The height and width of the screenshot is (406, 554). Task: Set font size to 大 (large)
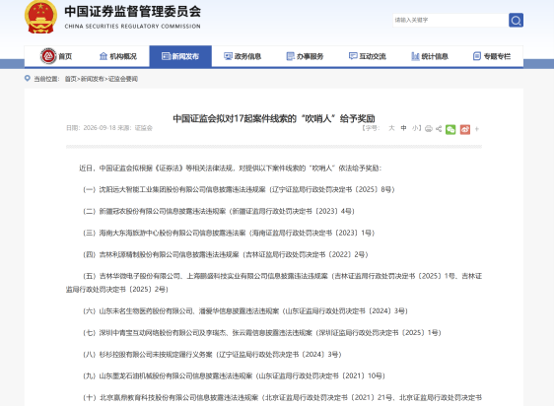391,128
